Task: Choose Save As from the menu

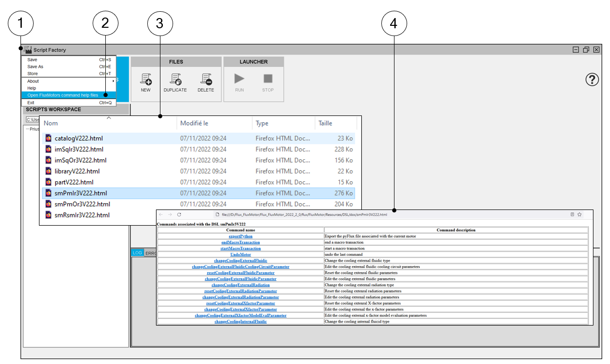Action: pos(36,67)
